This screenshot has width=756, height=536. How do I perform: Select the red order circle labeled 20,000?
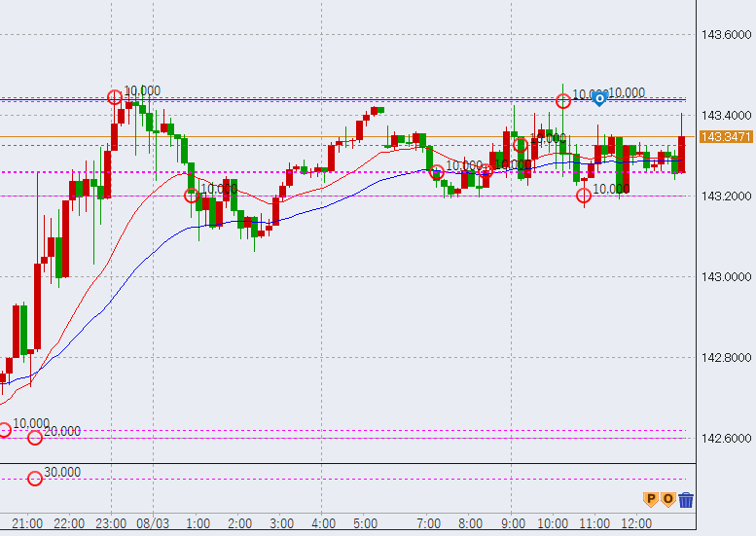[36, 438]
